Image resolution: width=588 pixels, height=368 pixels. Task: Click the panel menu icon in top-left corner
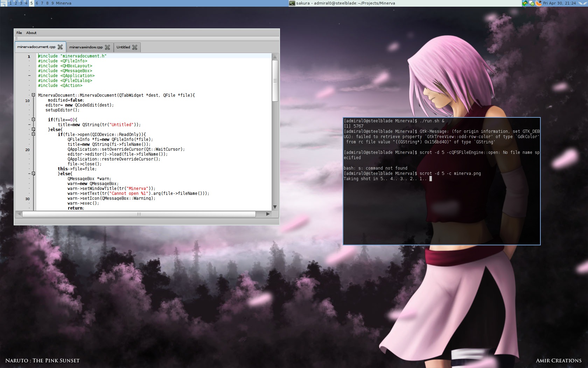[3, 3]
